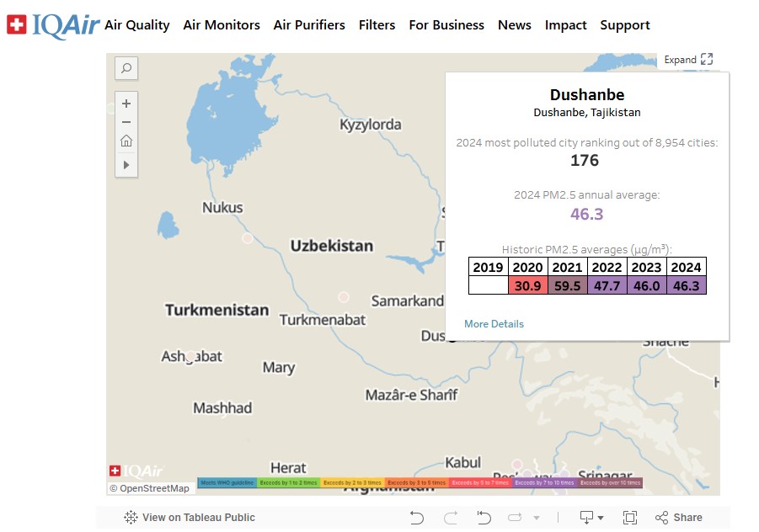Go to the News section

(x=514, y=25)
